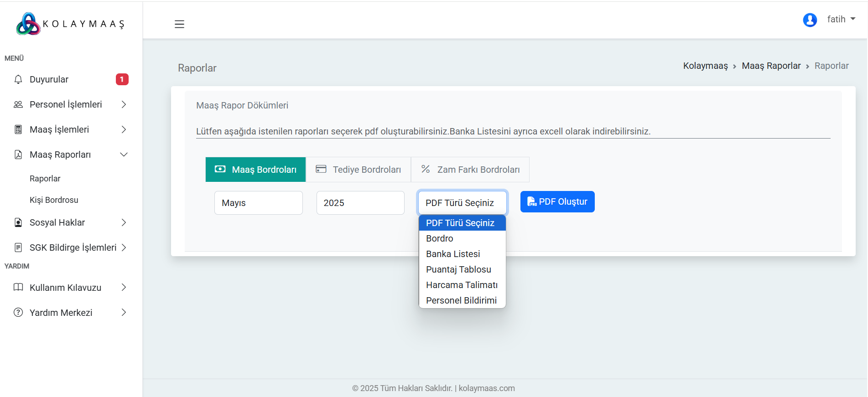Click the Yardım Merkezi question mark icon
This screenshot has width=868, height=397.
coord(18,313)
